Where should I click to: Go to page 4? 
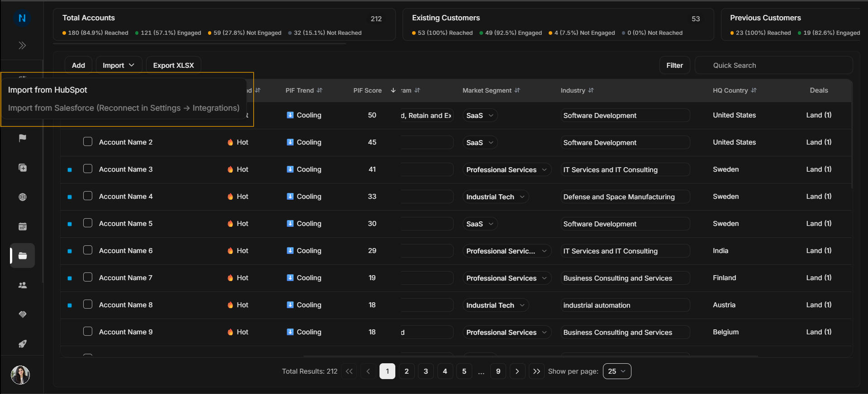[445, 371]
